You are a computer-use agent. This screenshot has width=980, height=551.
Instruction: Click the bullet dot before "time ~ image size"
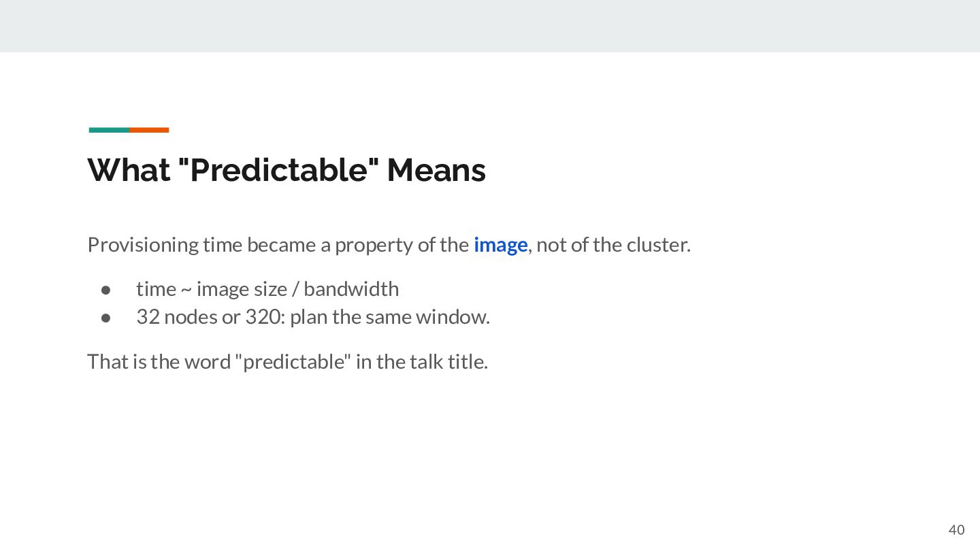click(x=105, y=290)
